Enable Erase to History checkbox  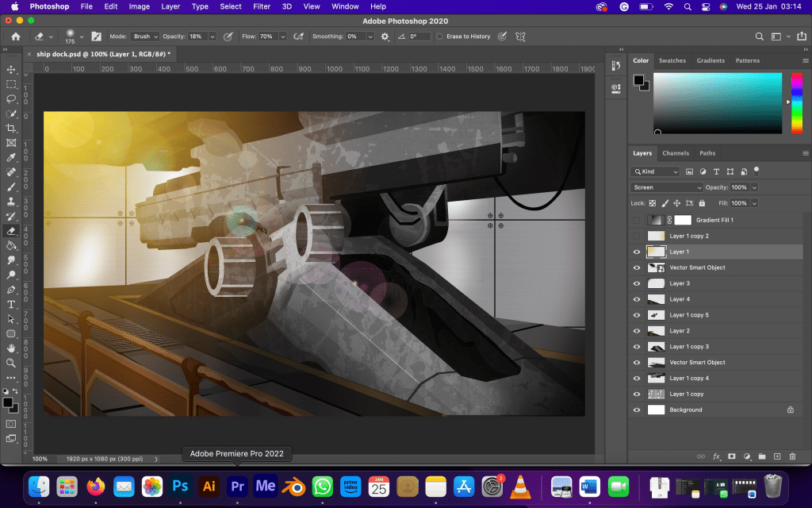(x=440, y=37)
